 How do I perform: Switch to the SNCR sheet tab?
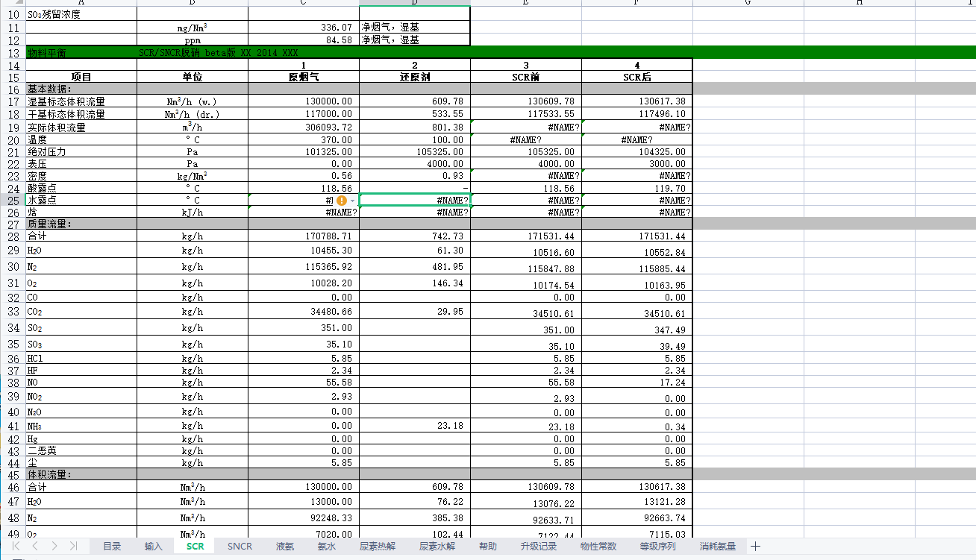240,547
